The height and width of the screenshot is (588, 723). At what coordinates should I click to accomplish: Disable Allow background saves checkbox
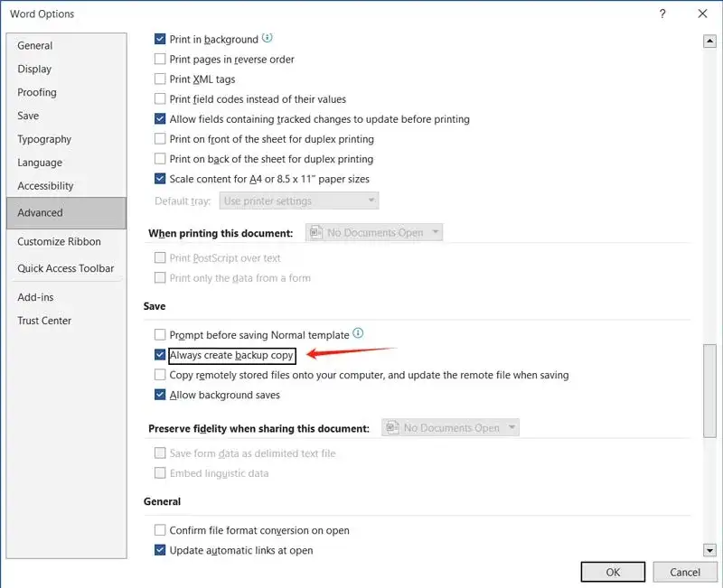(x=160, y=395)
